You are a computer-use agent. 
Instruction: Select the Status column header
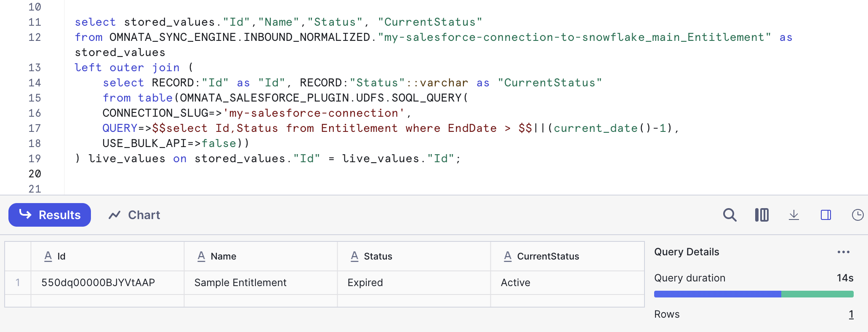pos(378,256)
